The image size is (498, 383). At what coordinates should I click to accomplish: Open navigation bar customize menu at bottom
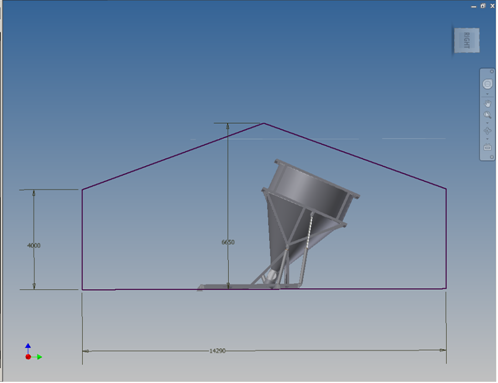[492, 157]
